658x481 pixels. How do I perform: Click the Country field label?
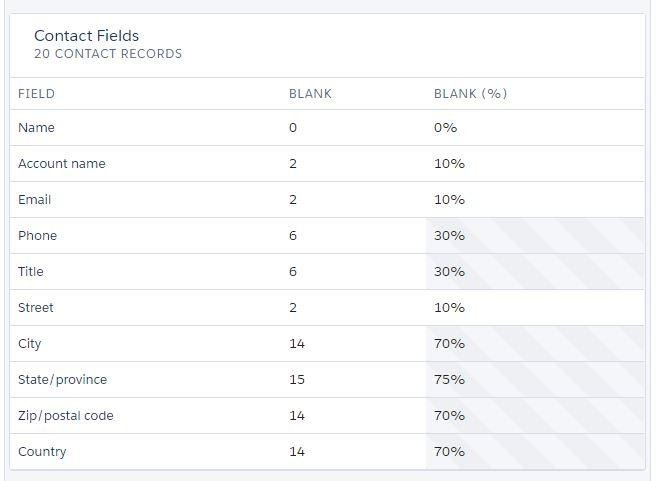42,452
